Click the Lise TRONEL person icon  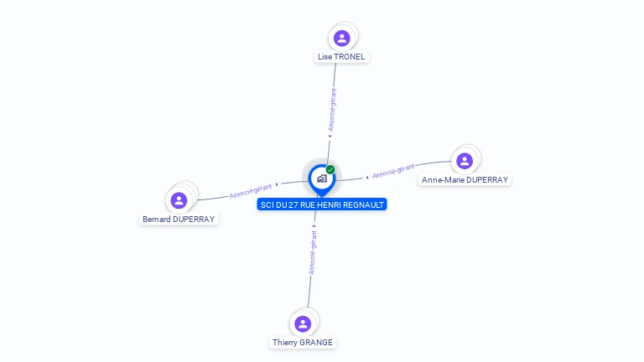coord(342,39)
